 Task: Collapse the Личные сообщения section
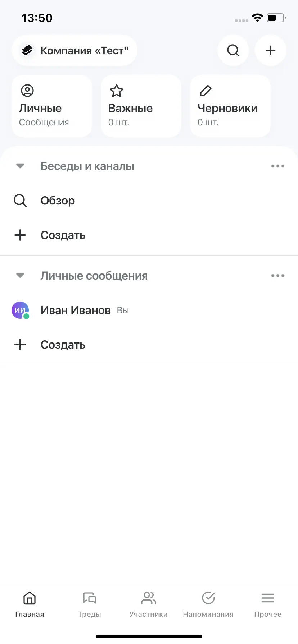click(x=20, y=276)
